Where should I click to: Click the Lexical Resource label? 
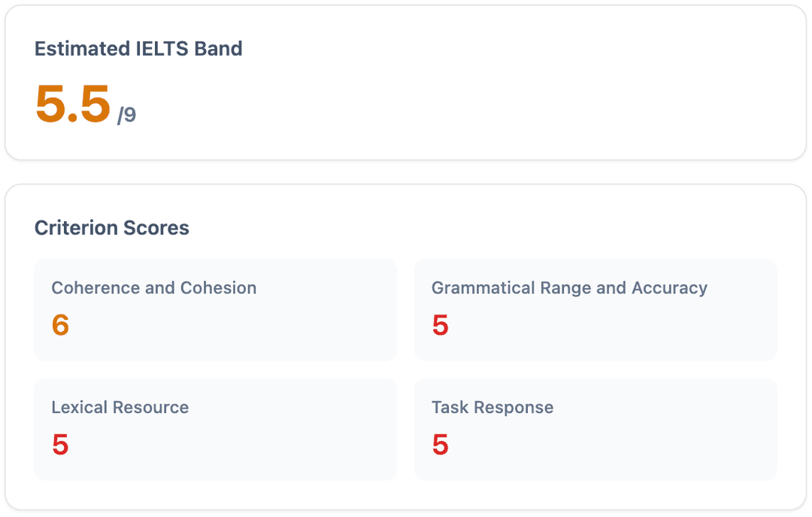tap(120, 407)
